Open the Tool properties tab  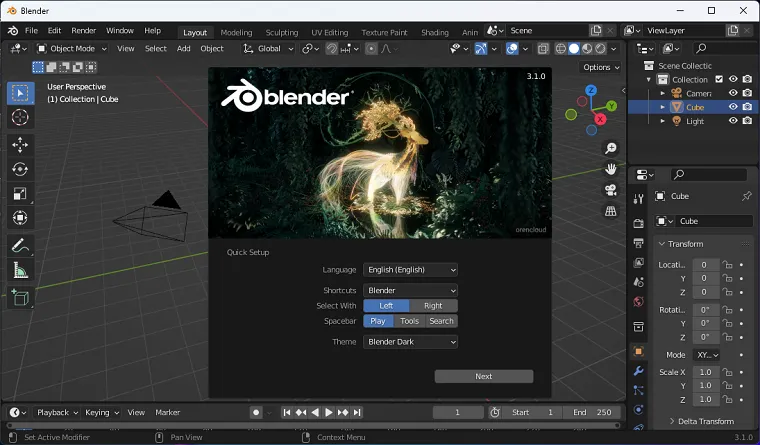[x=638, y=198]
